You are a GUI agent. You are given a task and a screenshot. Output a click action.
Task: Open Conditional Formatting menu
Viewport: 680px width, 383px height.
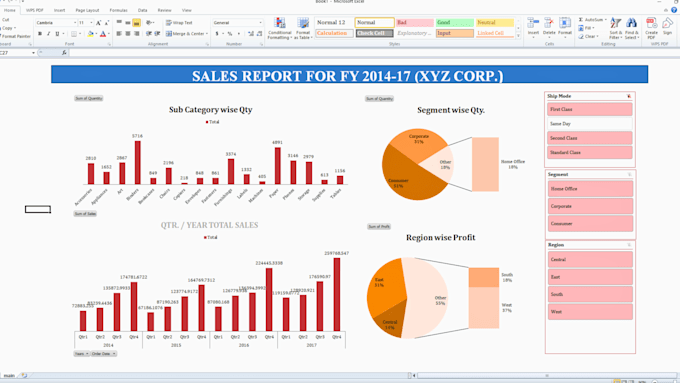(x=280, y=29)
